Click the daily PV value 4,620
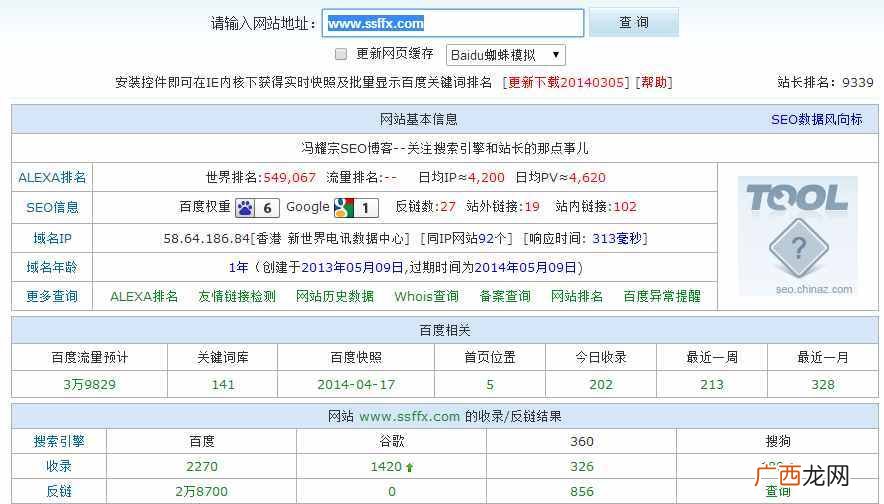This screenshot has height=504, width=884. click(x=587, y=178)
